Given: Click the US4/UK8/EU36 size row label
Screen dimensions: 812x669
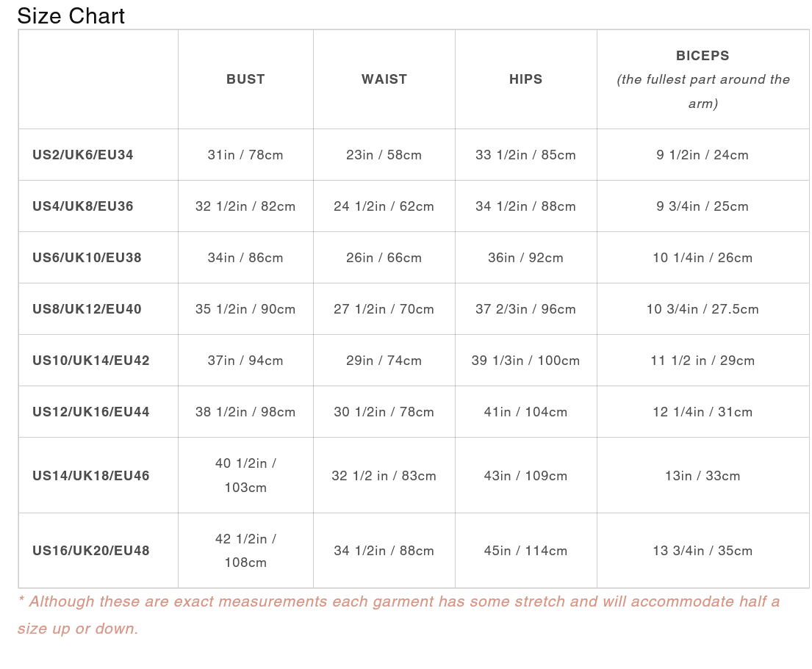Looking at the screenshot, I should pos(83,206).
